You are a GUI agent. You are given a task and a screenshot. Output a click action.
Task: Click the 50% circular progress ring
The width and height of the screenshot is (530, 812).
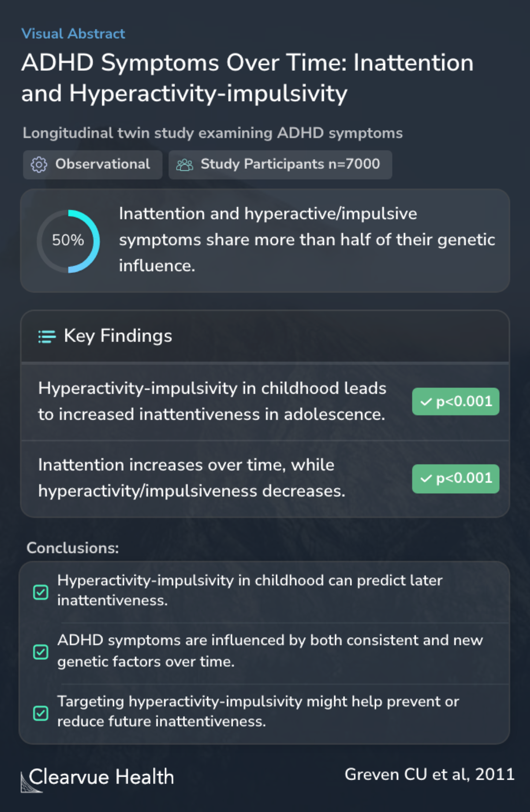click(x=68, y=241)
